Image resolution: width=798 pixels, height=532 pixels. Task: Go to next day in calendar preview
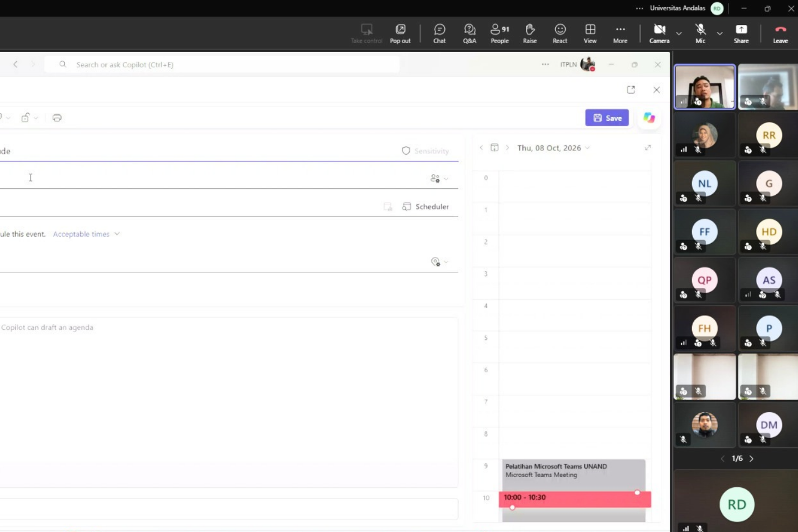point(508,148)
